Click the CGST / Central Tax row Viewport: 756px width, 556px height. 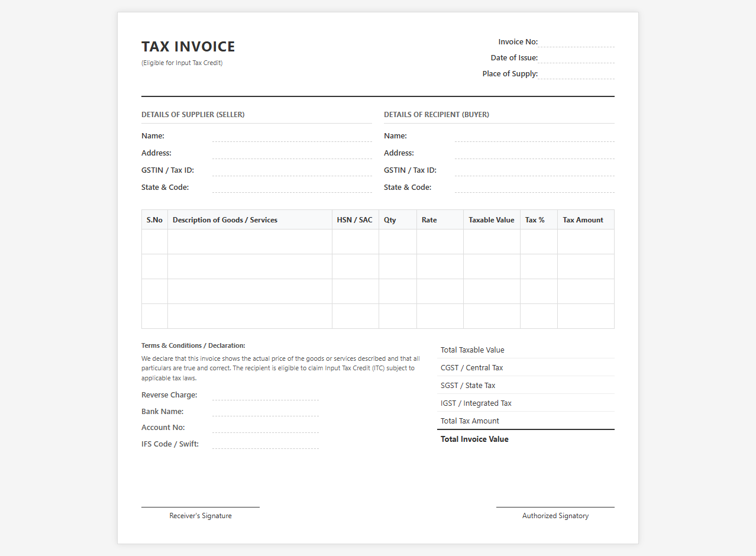[526, 367]
